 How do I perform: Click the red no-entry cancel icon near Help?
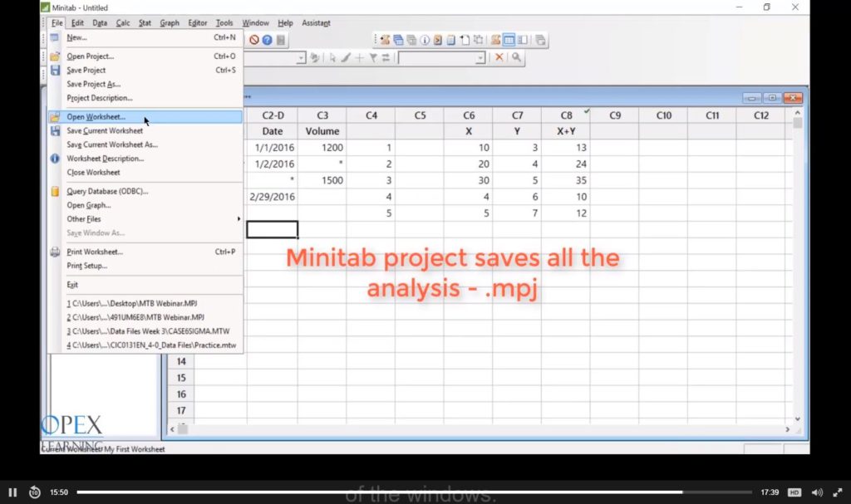(x=254, y=40)
